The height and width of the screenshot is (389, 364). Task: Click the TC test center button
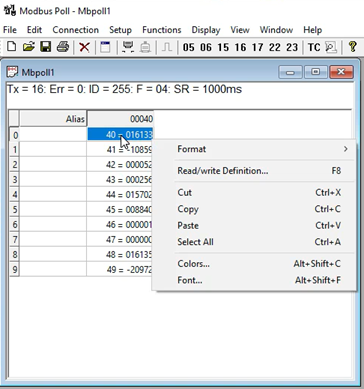pos(314,47)
